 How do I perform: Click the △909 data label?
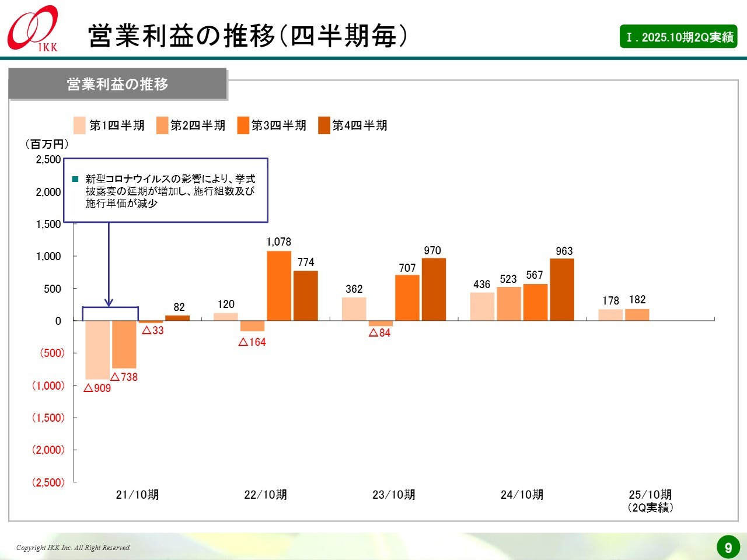coord(97,388)
